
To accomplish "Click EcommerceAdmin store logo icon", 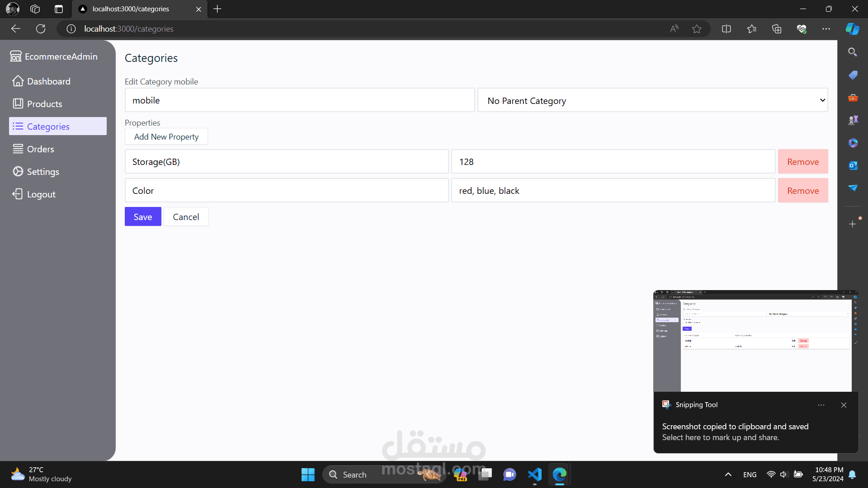I will [16, 56].
